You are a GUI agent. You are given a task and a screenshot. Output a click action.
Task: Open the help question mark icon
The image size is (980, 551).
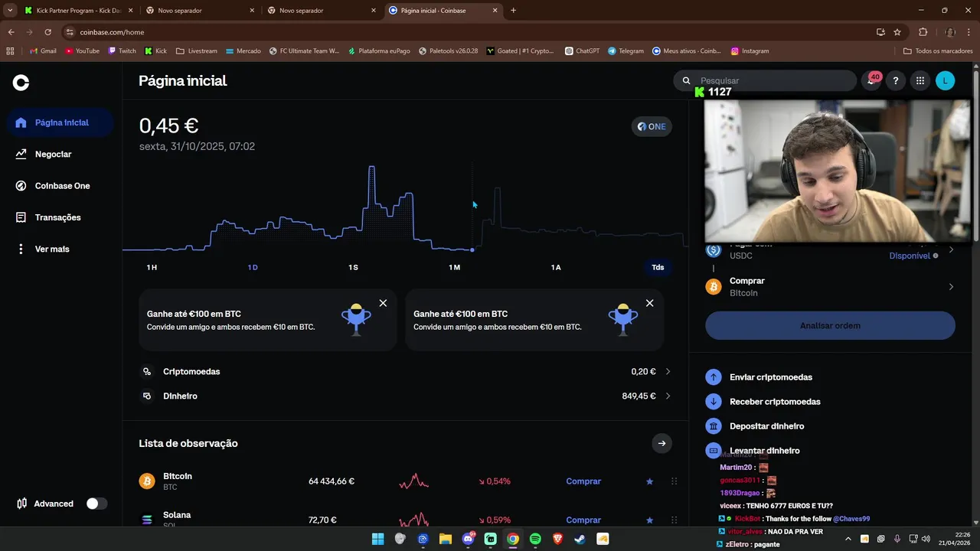coord(896,80)
